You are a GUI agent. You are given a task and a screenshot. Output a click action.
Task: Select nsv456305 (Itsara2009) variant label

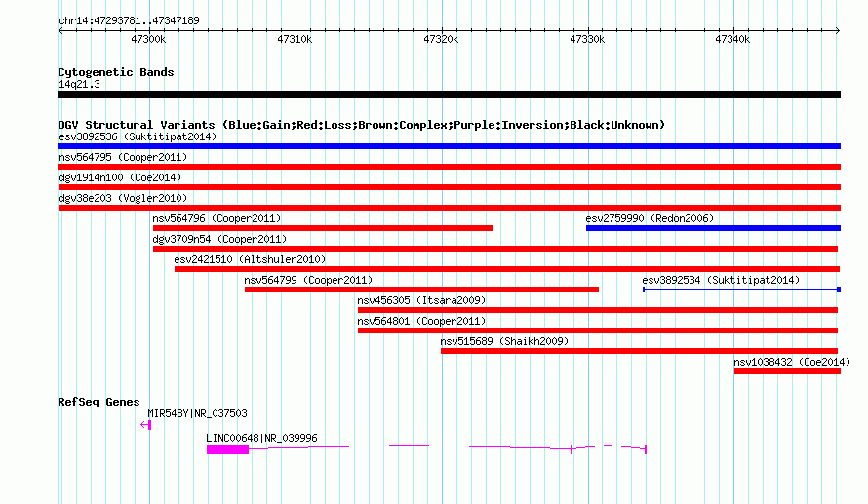point(421,300)
